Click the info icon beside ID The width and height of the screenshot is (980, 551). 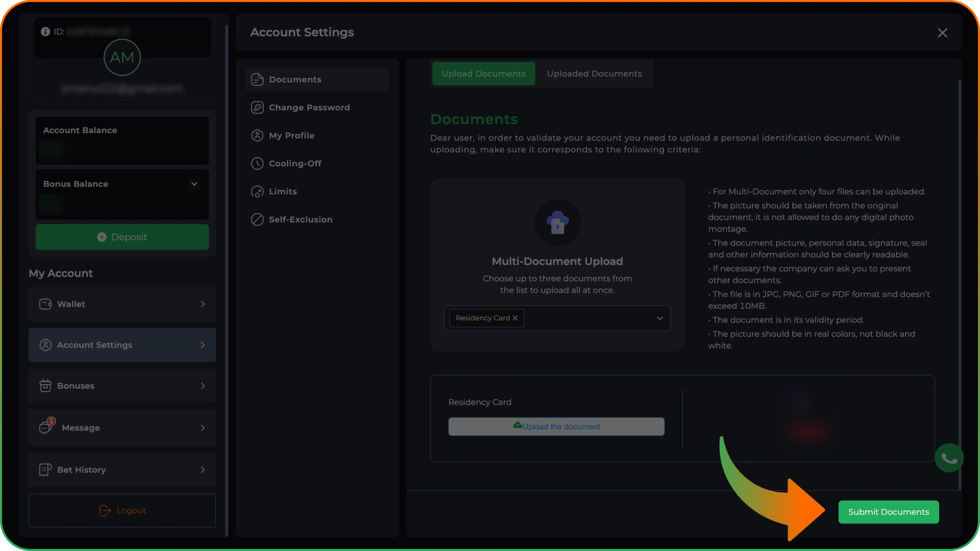click(x=45, y=32)
